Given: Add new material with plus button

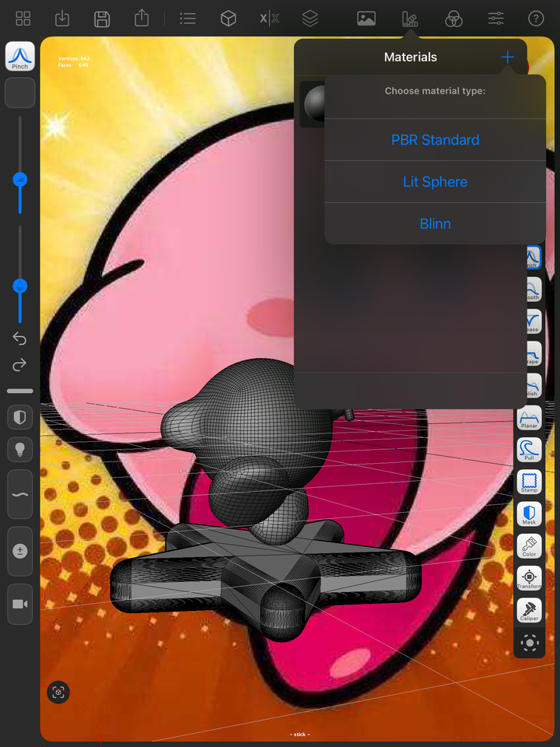Looking at the screenshot, I should [508, 57].
